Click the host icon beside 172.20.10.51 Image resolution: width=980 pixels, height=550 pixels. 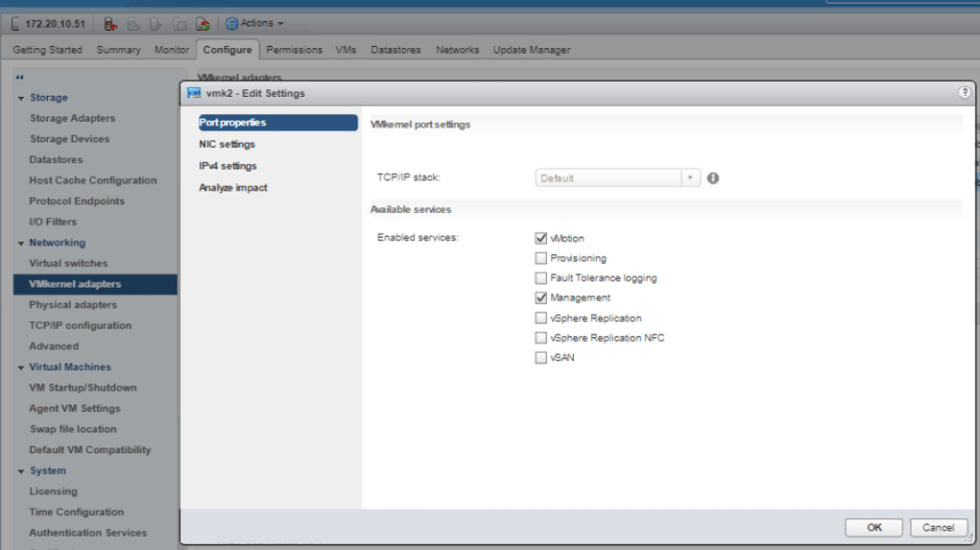16,23
